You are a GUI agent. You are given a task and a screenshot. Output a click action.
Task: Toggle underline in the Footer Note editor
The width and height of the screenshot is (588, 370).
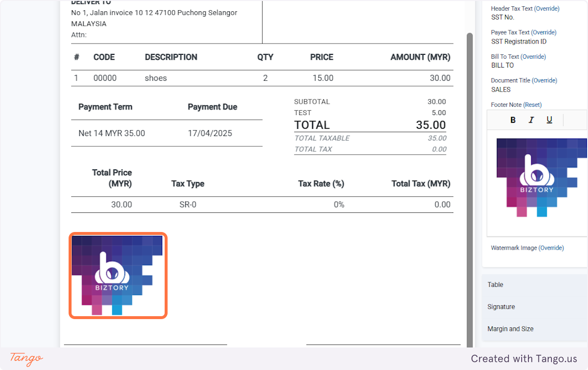tap(549, 120)
